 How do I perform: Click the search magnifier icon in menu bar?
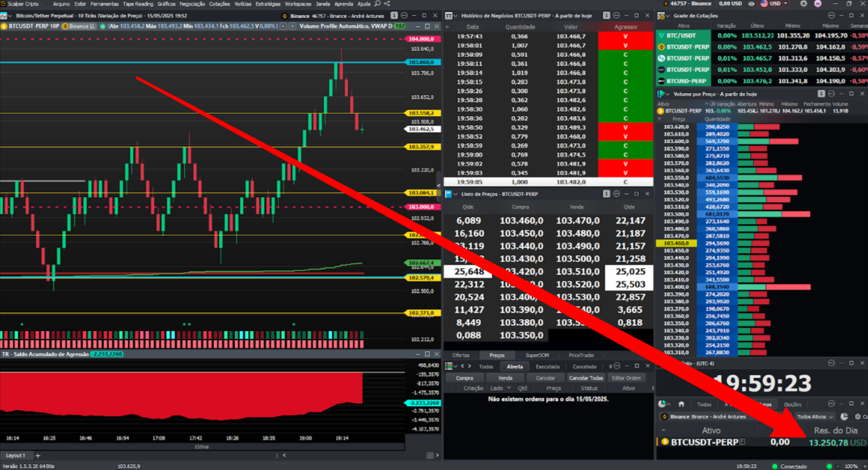coord(377,3)
